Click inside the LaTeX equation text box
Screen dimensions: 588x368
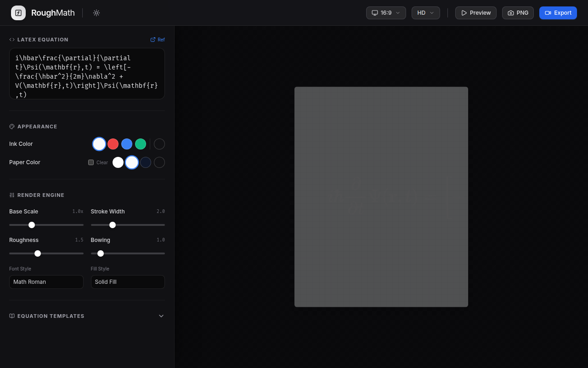click(x=87, y=74)
